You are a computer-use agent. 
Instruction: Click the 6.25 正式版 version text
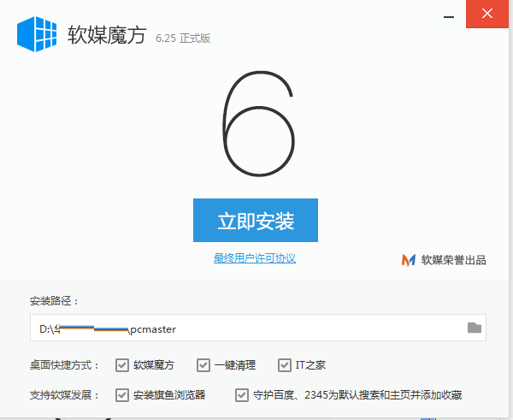click(183, 38)
